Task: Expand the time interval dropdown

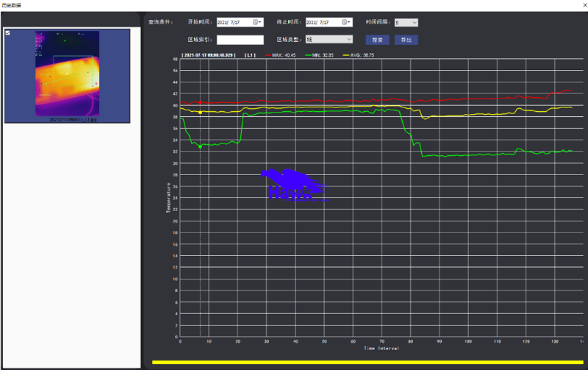Action: pos(415,23)
